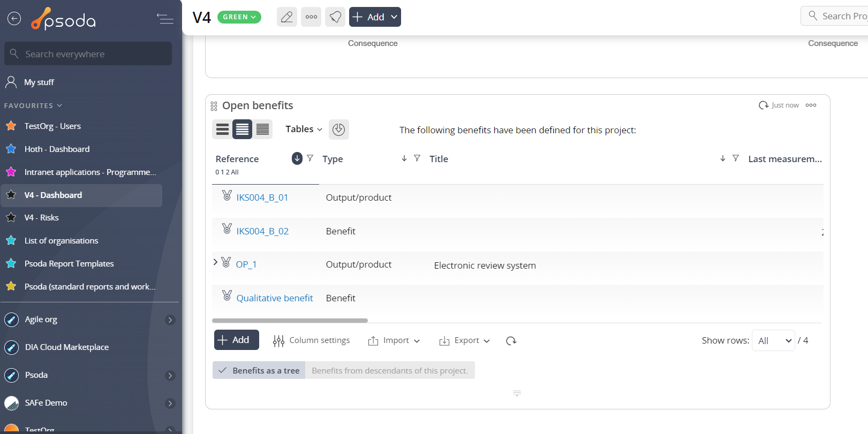Click the Last measurement column header
Viewport: 868px width, 434px height.
[x=785, y=159]
